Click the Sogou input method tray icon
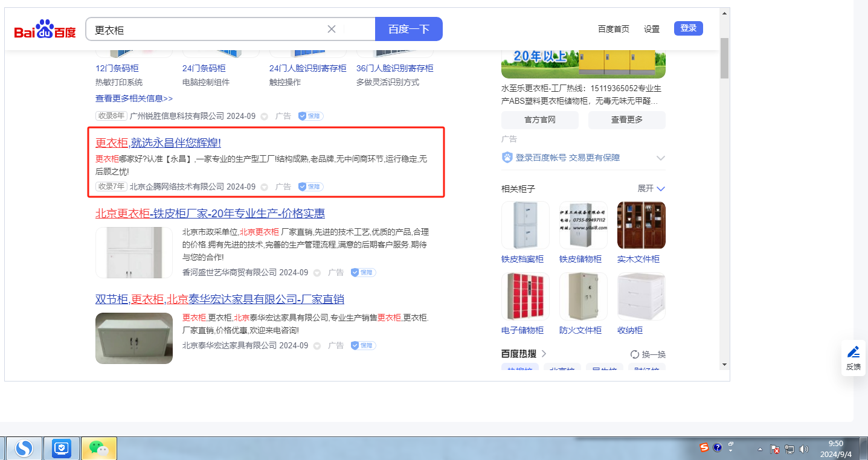This screenshot has height=460, width=868. 704,447
